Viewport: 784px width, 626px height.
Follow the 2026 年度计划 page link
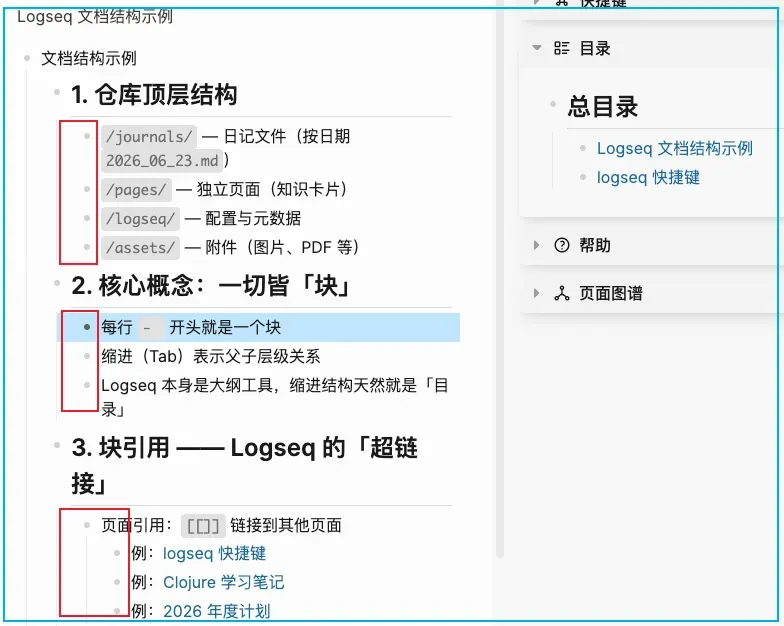216,611
